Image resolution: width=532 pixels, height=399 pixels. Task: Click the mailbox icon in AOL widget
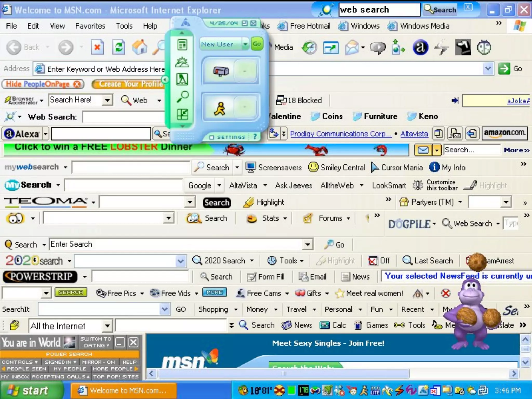click(x=221, y=71)
